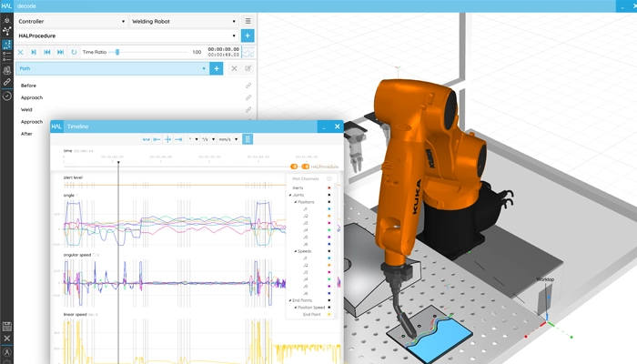This screenshot has height=364, width=637.
Task: Open the network graph icon in left sidebar
Action: click(7, 31)
